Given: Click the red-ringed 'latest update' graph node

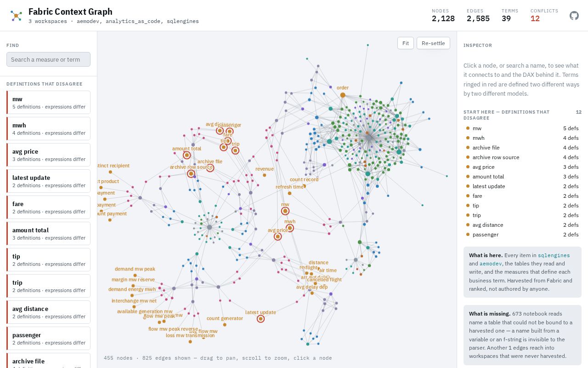Looking at the screenshot, I should pyautogui.click(x=260, y=319).
